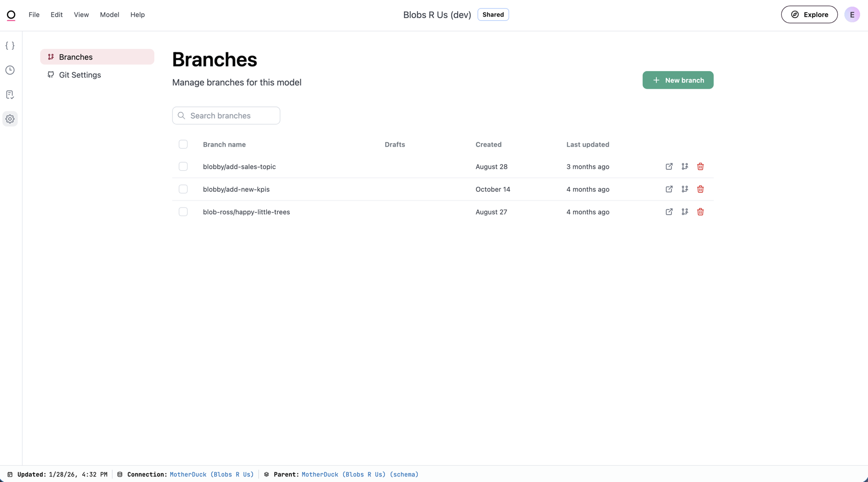Switch to Git Settings

coord(80,75)
